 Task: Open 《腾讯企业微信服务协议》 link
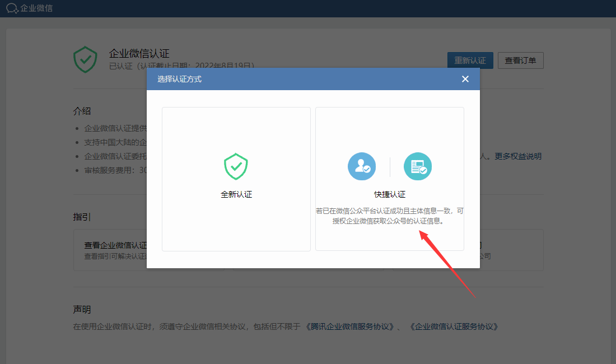(349, 326)
